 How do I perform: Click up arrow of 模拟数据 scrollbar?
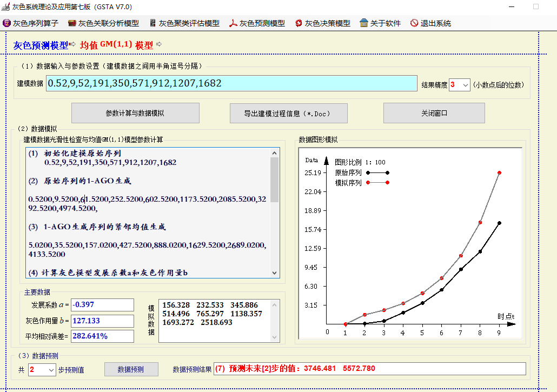[x=274, y=305]
